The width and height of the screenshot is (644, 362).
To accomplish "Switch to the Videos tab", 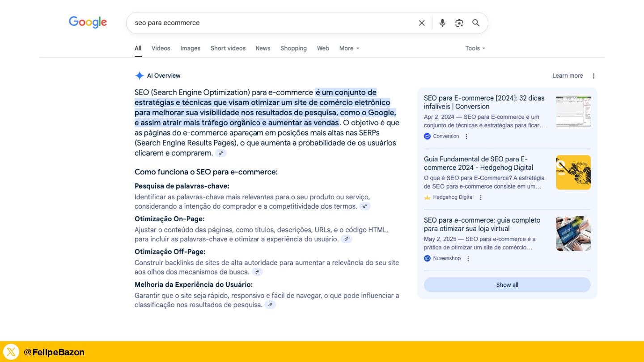I will (161, 48).
